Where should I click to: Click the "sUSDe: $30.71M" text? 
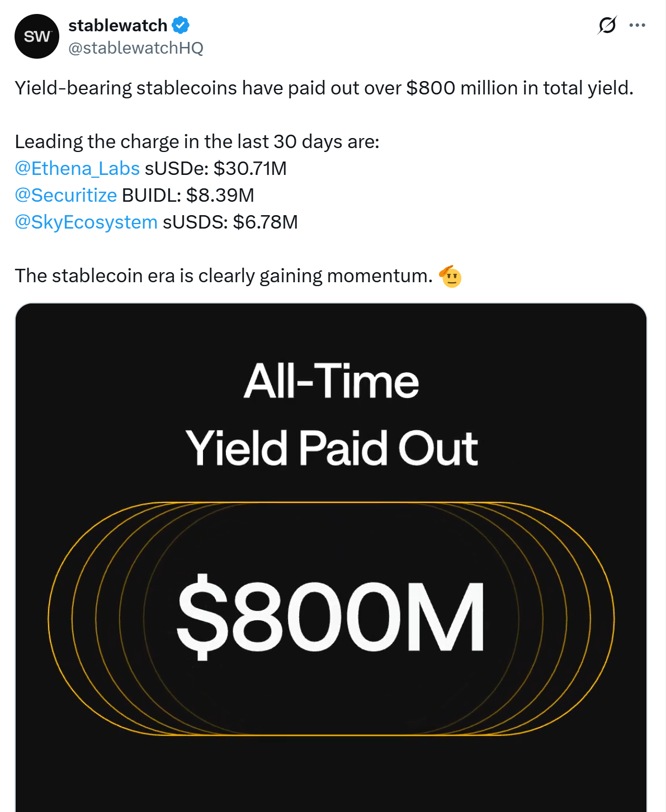[x=216, y=168]
